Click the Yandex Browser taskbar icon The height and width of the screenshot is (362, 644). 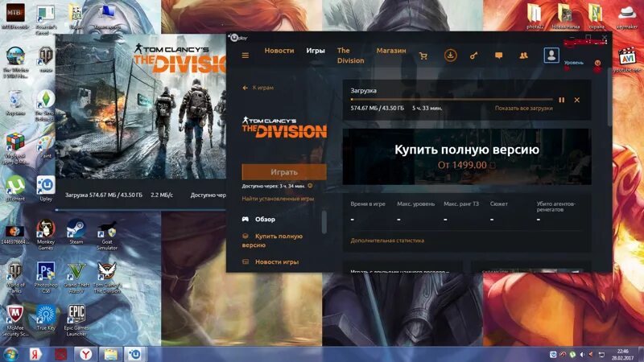85,354
